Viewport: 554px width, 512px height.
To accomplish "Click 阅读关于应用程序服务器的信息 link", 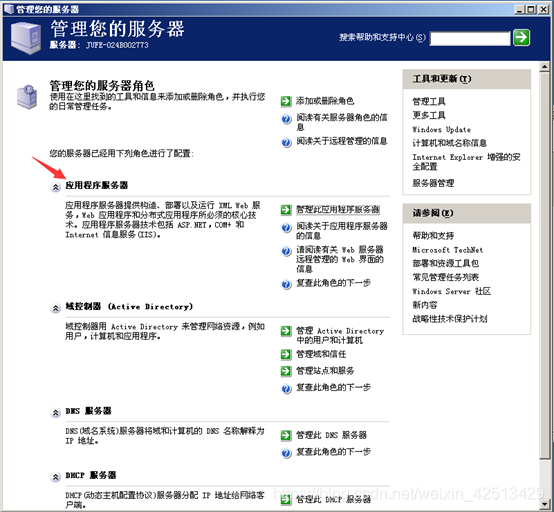I will click(x=342, y=231).
